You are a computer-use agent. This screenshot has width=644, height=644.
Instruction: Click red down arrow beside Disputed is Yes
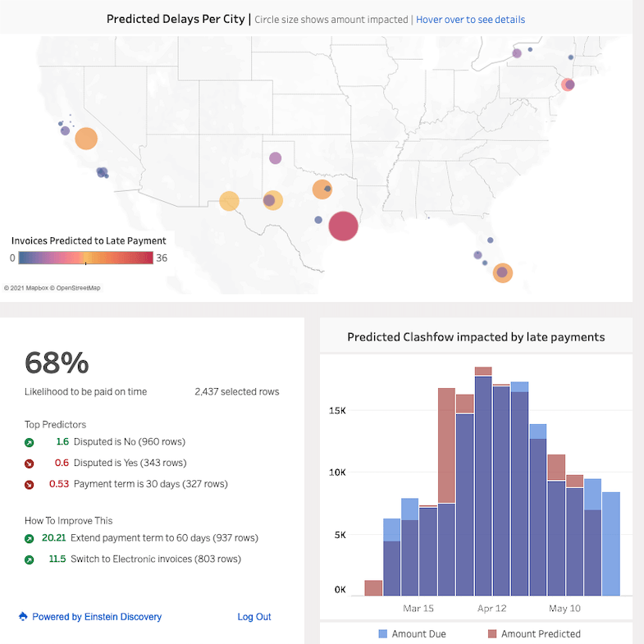[30, 464]
